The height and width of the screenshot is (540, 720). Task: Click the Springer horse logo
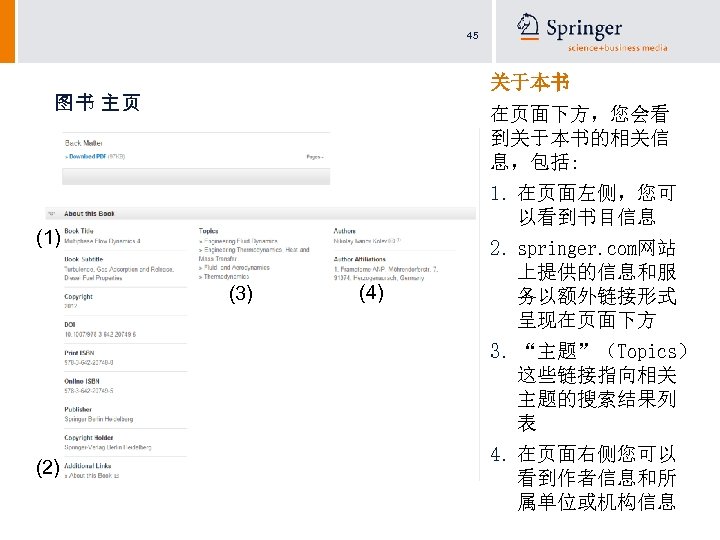point(528,27)
